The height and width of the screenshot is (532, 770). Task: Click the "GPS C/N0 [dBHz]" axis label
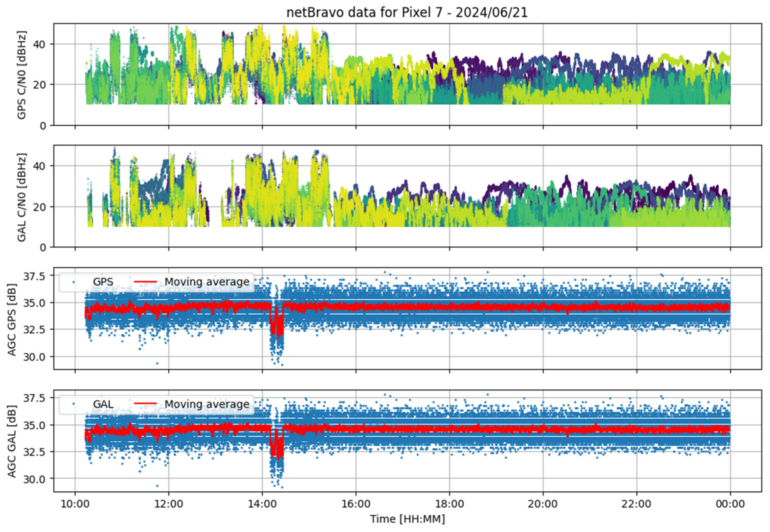22,75
